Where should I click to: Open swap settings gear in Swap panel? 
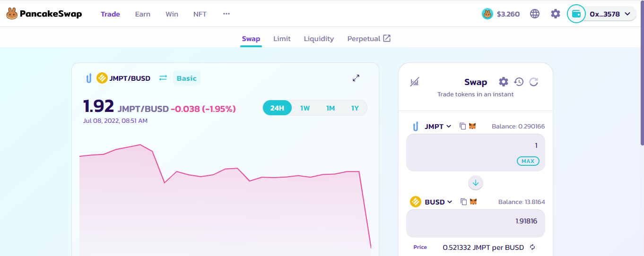[504, 82]
